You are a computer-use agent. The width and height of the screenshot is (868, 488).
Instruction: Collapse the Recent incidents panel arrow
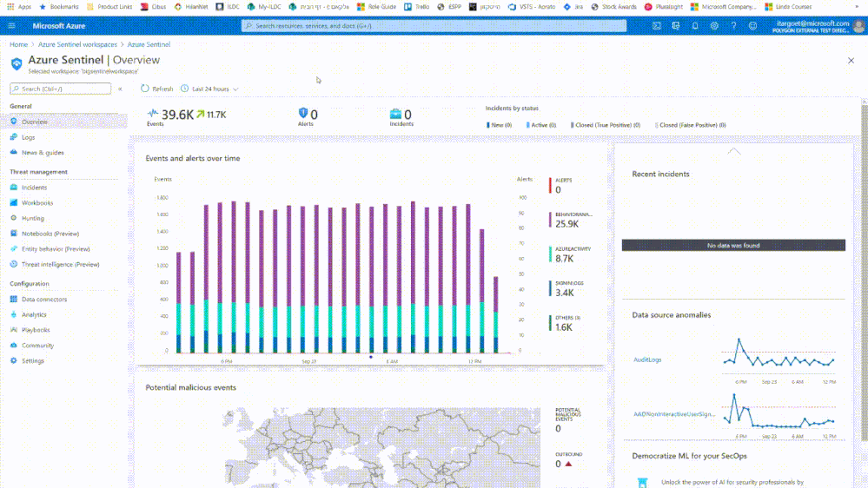[734, 151]
